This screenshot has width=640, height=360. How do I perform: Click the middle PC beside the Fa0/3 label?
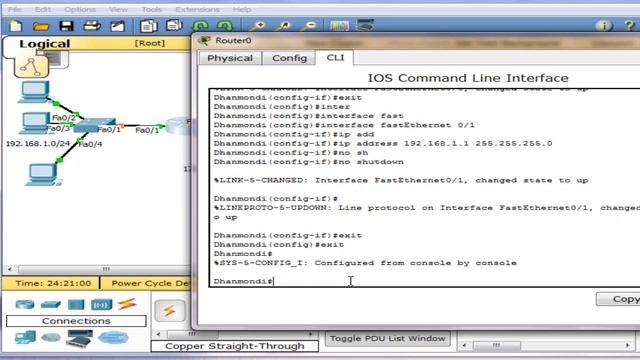click(34, 122)
